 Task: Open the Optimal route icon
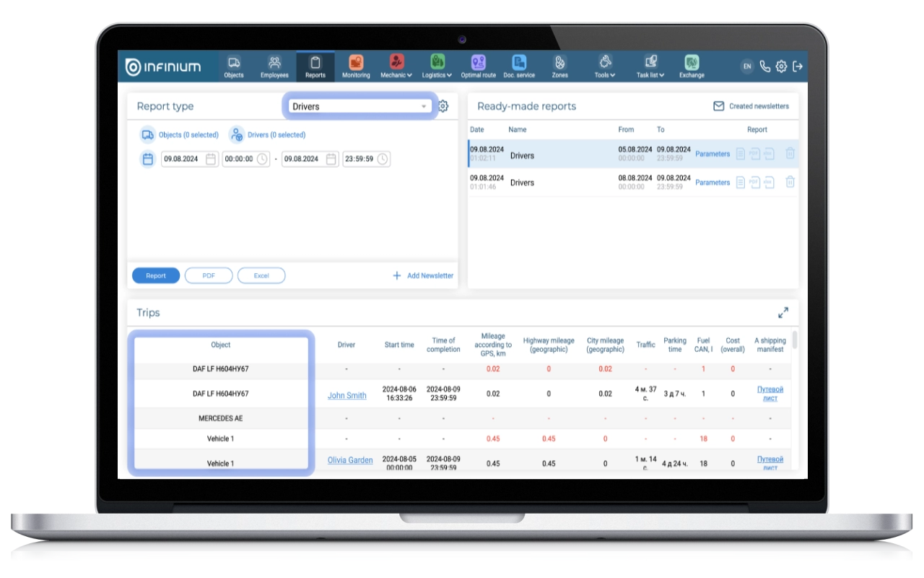pyautogui.click(x=478, y=63)
